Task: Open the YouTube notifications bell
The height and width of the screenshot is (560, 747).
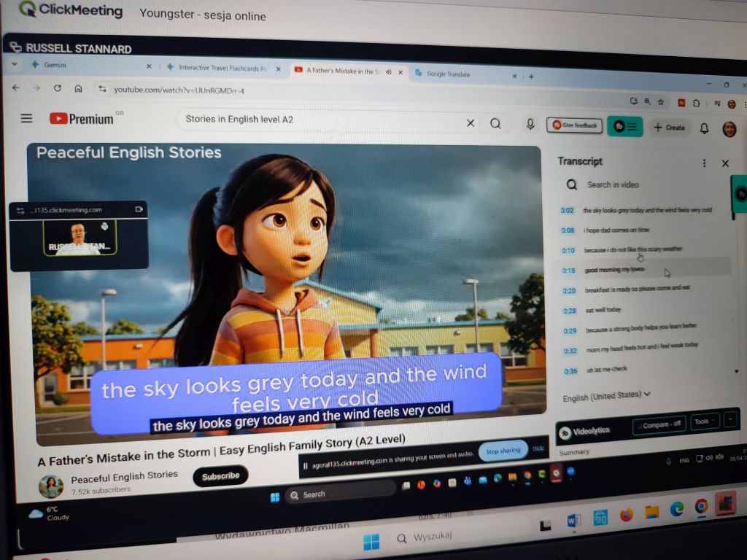Action: (x=704, y=128)
